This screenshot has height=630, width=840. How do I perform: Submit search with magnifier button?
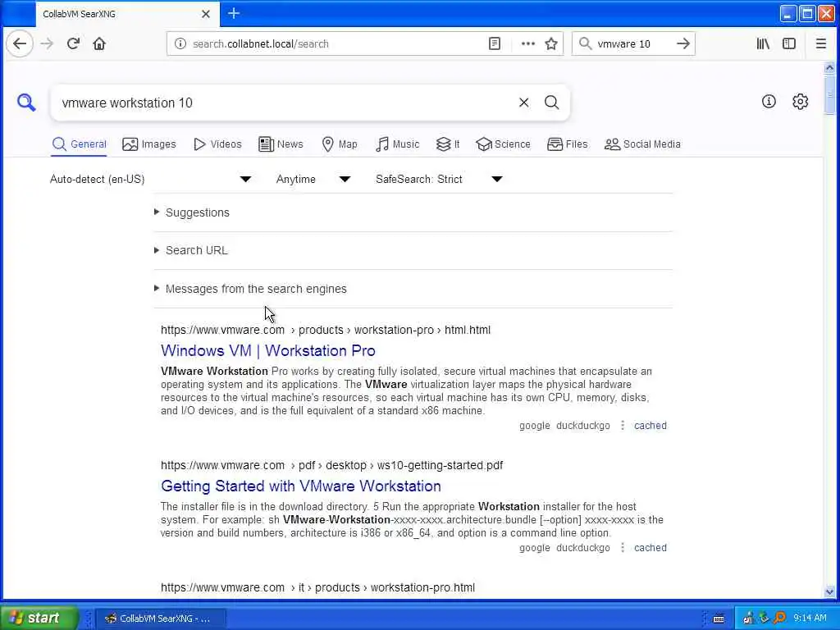click(552, 103)
